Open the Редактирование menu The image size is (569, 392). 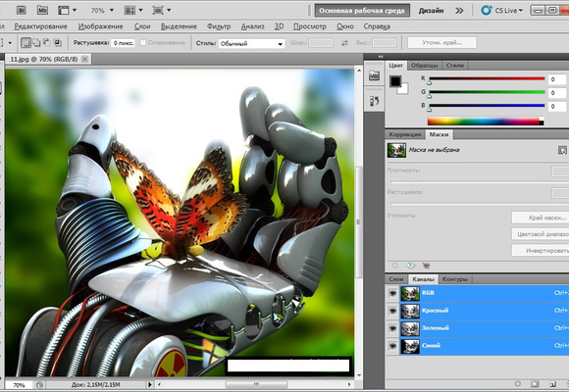click(x=40, y=26)
